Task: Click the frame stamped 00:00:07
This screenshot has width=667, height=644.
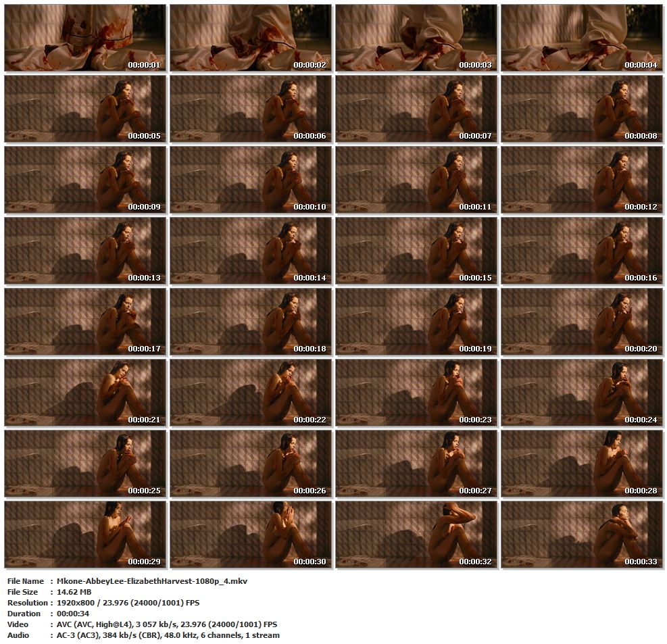Action: tap(416, 109)
